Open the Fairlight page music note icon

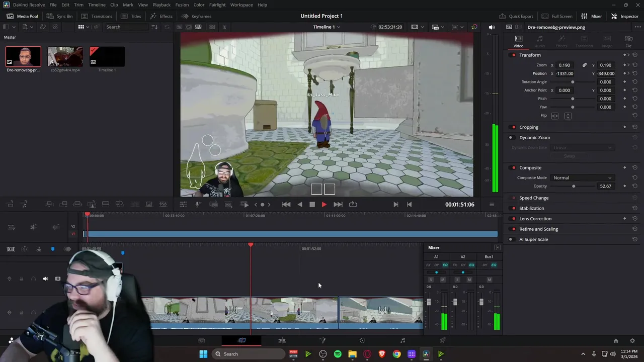[403, 340]
